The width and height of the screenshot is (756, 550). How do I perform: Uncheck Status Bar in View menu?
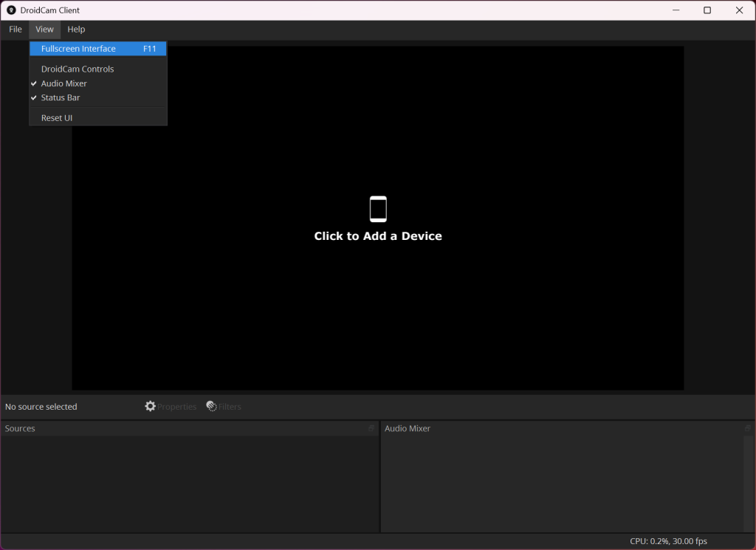[x=98, y=97]
